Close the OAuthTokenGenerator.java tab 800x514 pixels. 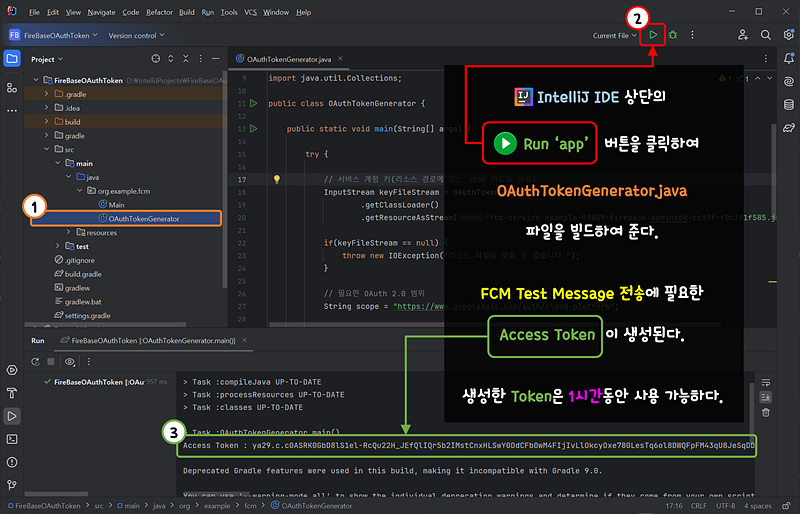pos(340,59)
